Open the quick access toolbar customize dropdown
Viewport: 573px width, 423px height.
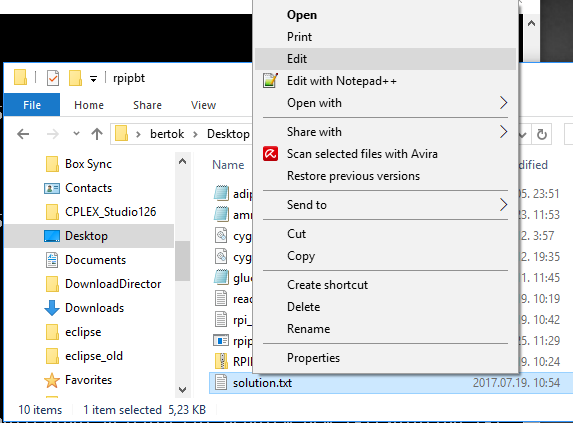click(x=94, y=79)
